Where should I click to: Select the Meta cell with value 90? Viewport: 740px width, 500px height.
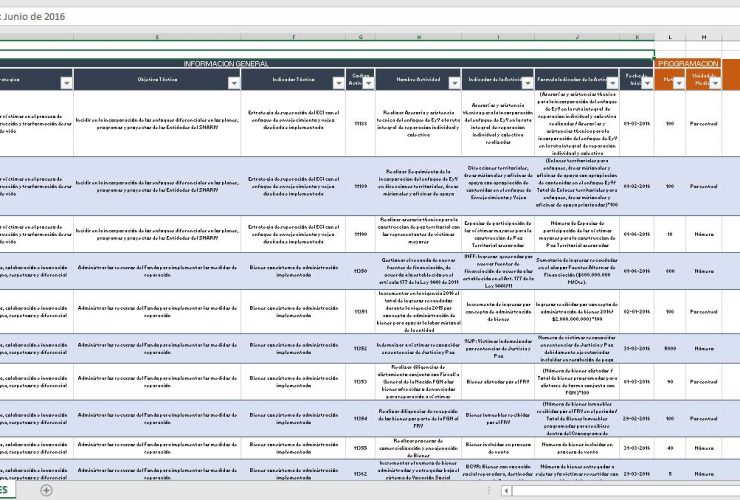point(670,381)
